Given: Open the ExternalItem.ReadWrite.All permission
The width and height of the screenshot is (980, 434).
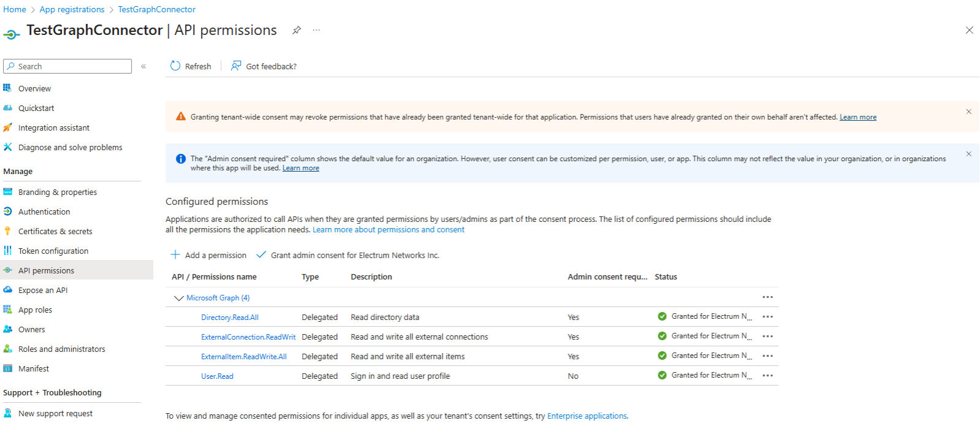Looking at the screenshot, I should 244,357.
